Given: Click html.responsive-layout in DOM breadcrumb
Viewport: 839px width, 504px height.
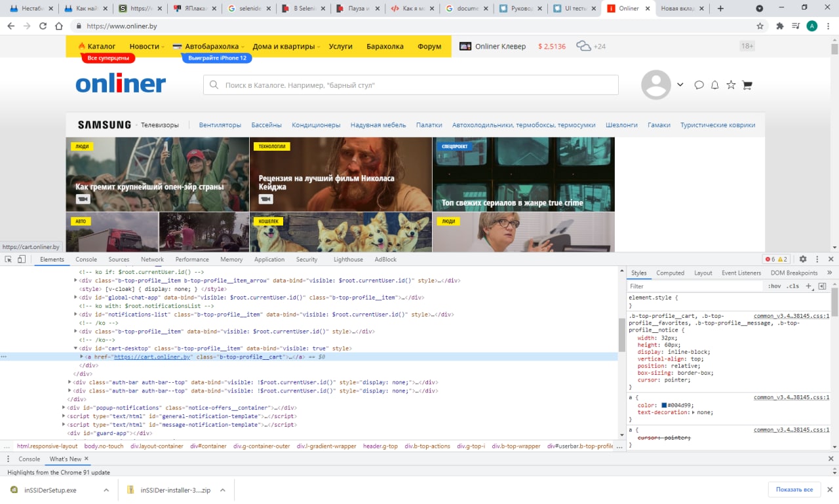Looking at the screenshot, I should [47, 446].
